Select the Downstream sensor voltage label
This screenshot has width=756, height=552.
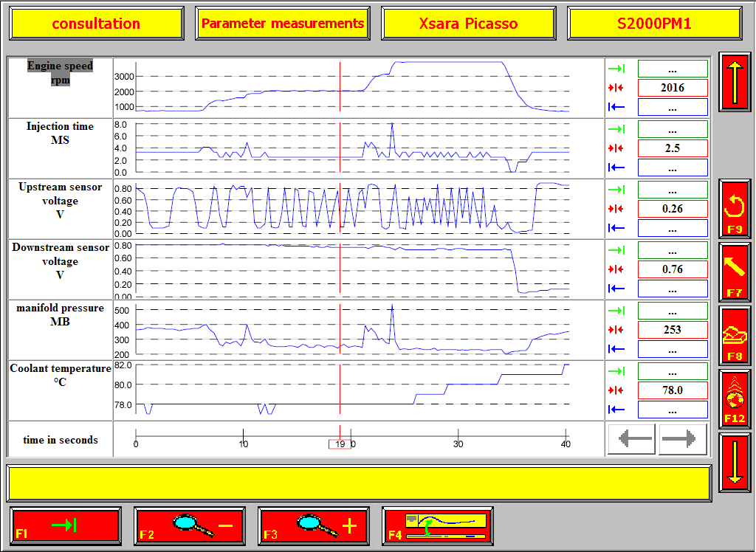61,261
